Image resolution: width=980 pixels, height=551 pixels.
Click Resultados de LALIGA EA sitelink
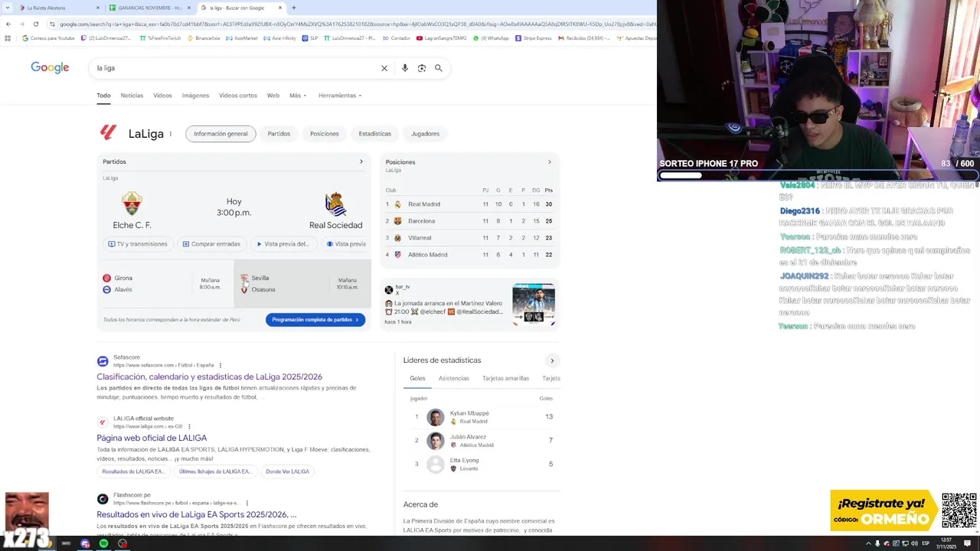click(x=133, y=471)
